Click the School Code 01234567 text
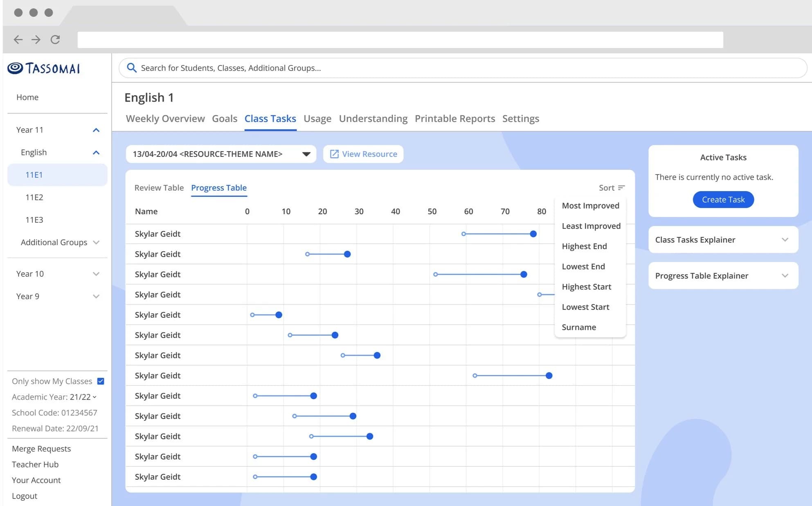The width and height of the screenshot is (812, 506). 54,413
